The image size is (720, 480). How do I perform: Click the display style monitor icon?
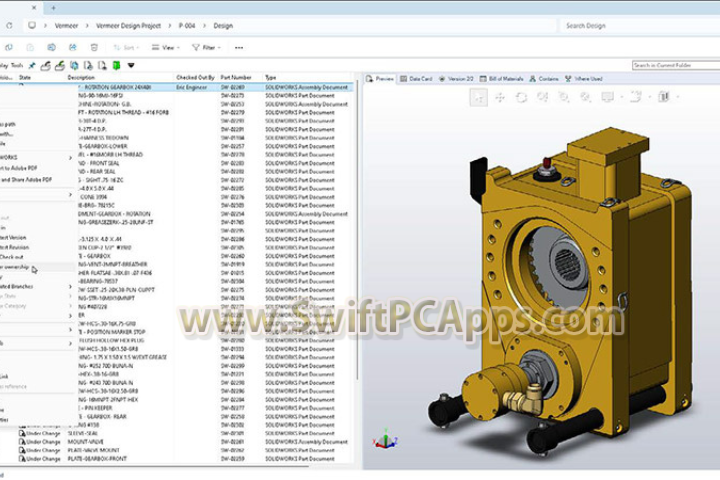[608, 97]
